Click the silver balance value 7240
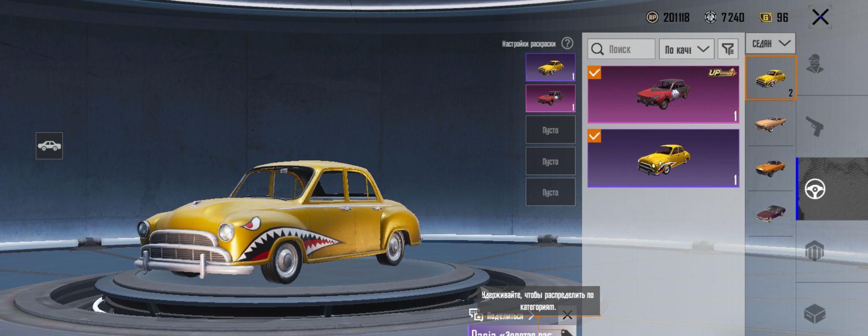The height and width of the screenshot is (336, 868). pyautogui.click(x=733, y=18)
